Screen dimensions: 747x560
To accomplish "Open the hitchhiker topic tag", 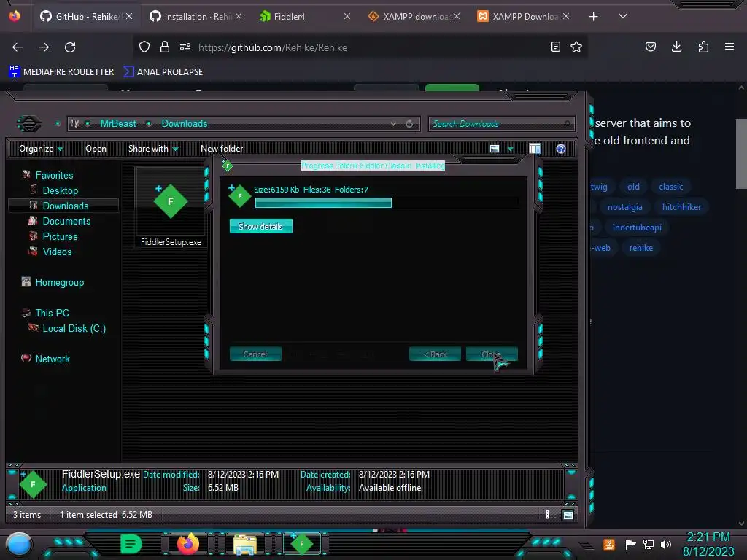I will (x=681, y=207).
